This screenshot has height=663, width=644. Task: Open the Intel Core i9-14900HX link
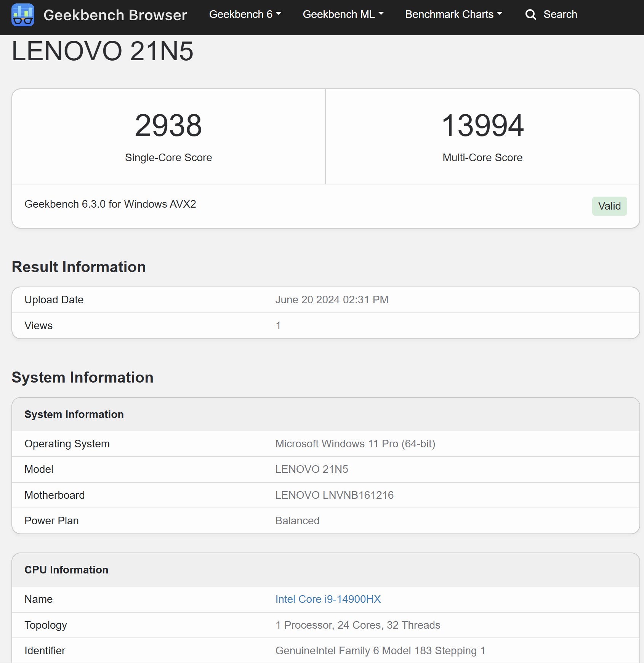click(328, 599)
